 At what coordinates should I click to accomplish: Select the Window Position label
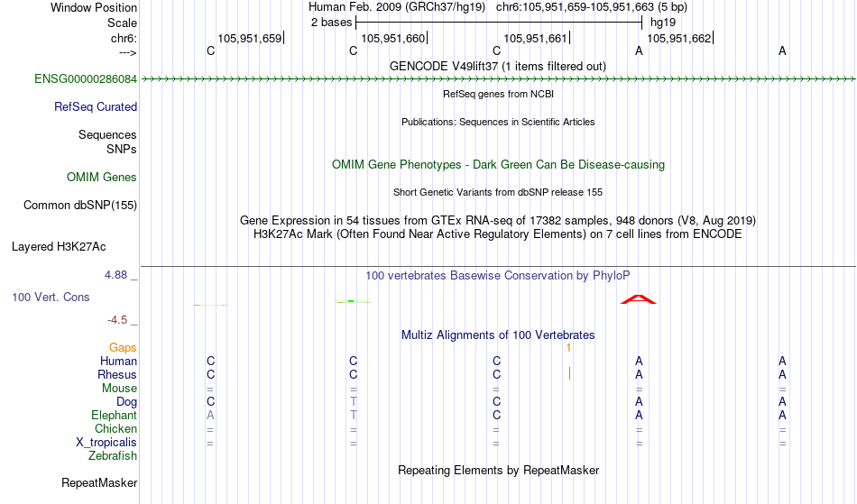(x=94, y=7)
